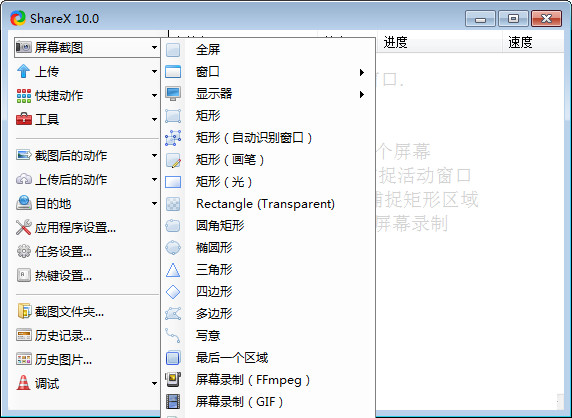Click the folder icon for 截图文件夹

pyautogui.click(x=24, y=311)
